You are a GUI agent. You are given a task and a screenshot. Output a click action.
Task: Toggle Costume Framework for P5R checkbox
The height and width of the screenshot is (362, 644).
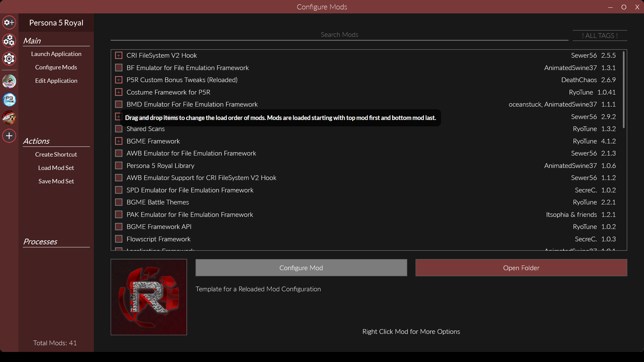tap(119, 92)
